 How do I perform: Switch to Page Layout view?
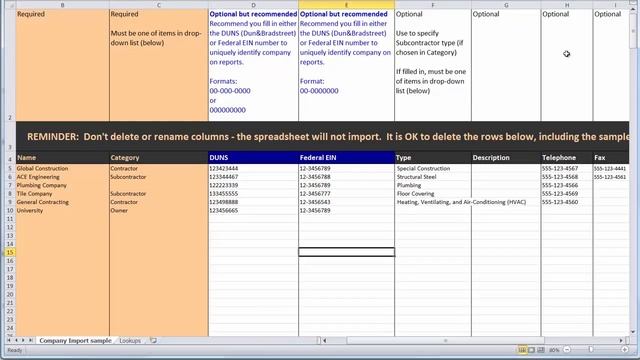pos(531,350)
